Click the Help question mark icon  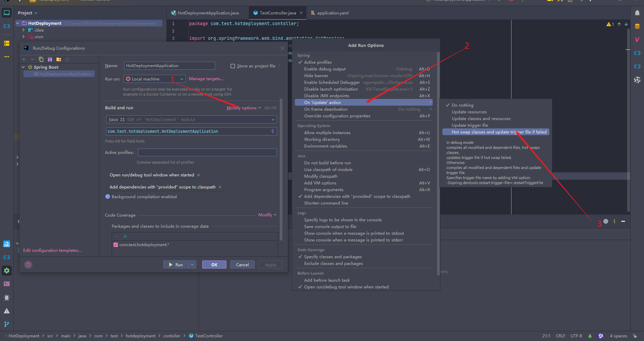[x=29, y=265]
